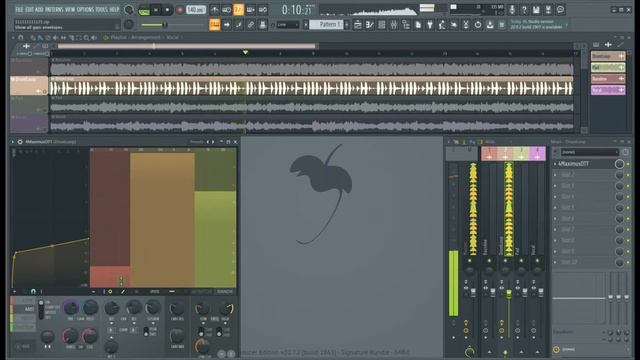Toggle mute LED on the Vocal mixer track
The height and width of the screenshot is (360, 640).
point(537,260)
